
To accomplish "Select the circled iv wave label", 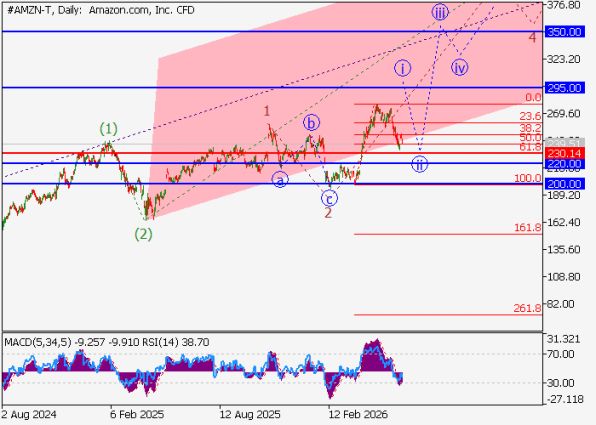I will click(x=459, y=68).
